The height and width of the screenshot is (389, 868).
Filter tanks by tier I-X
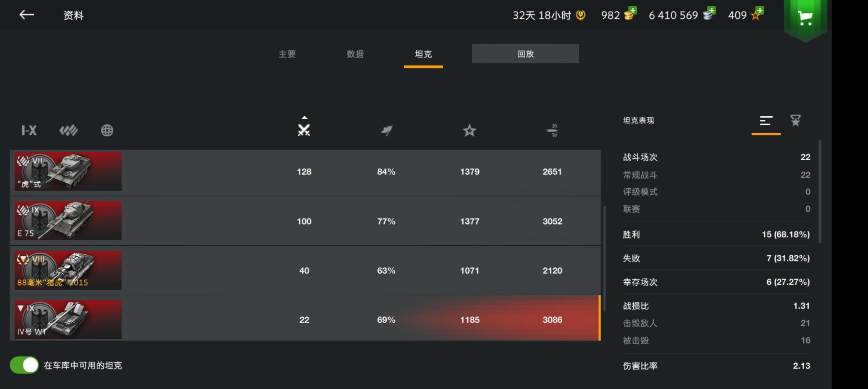tap(29, 130)
